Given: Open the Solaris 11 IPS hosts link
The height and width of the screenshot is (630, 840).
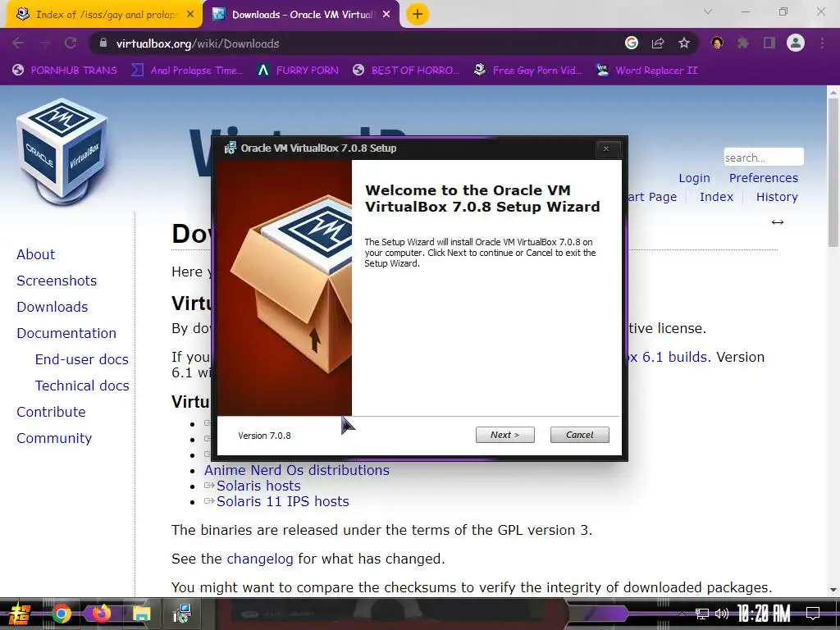Looking at the screenshot, I should point(283,501).
